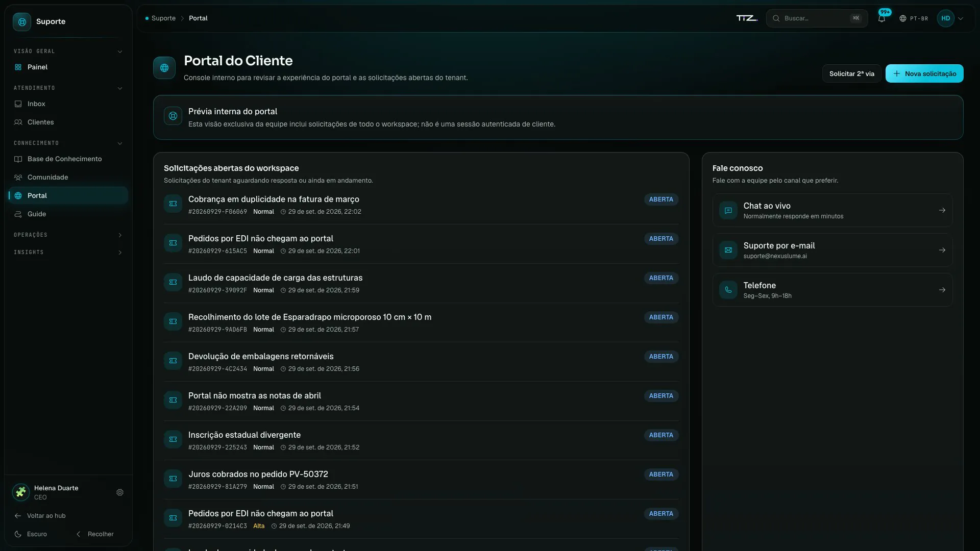Image resolution: width=980 pixels, height=551 pixels.
Task: Click lifebuoy icon in Prévia interna banner
Action: click(x=173, y=116)
